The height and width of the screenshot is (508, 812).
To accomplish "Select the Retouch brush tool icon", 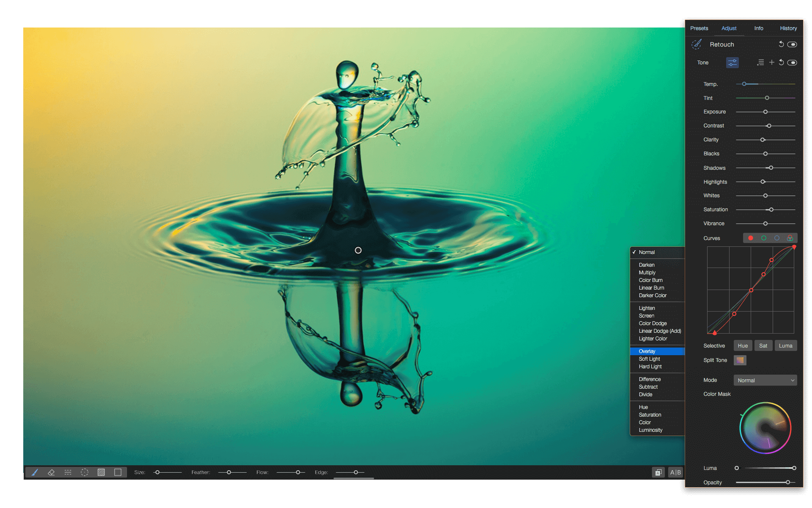I will 697,44.
